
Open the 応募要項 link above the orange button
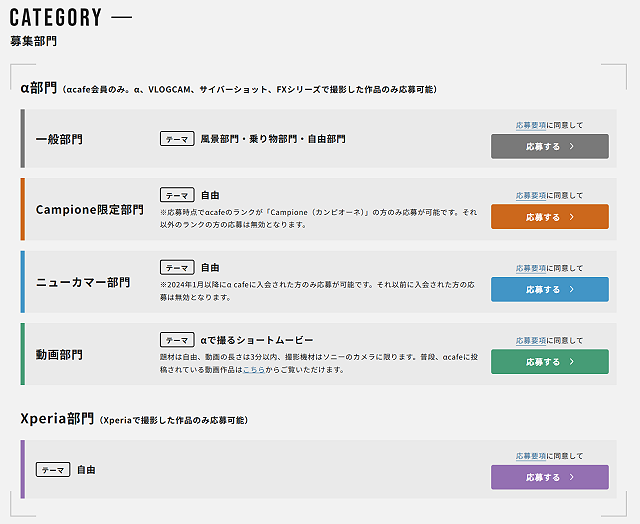click(x=530, y=196)
